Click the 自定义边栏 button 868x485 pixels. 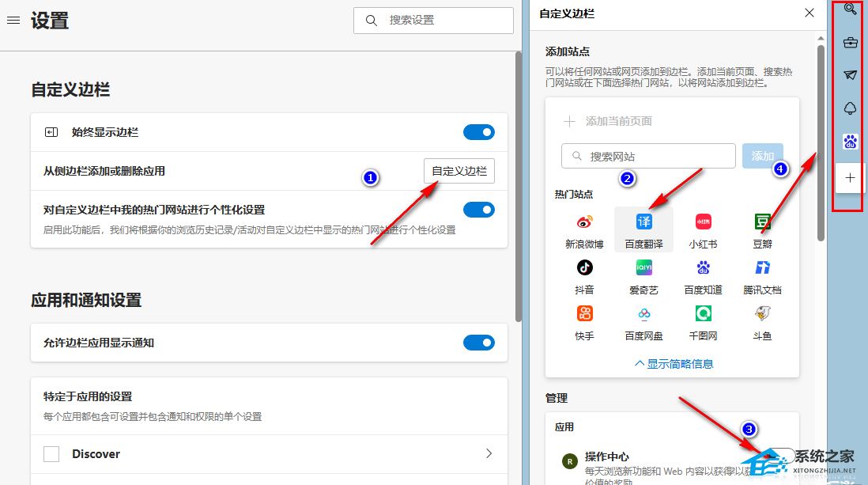click(459, 171)
